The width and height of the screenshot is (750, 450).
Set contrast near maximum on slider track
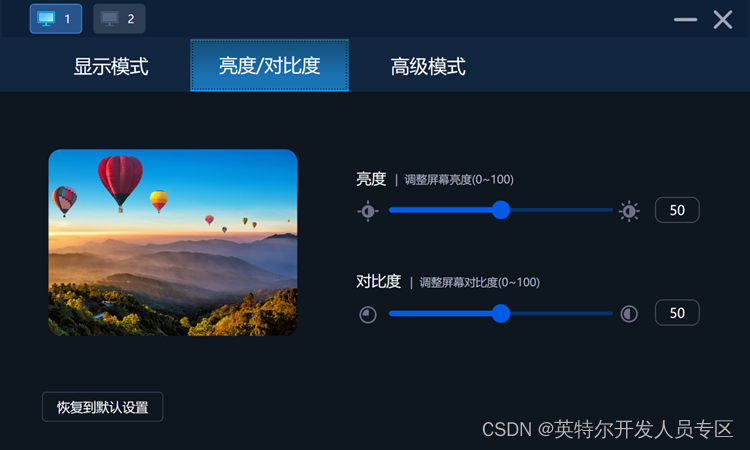[604, 314]
